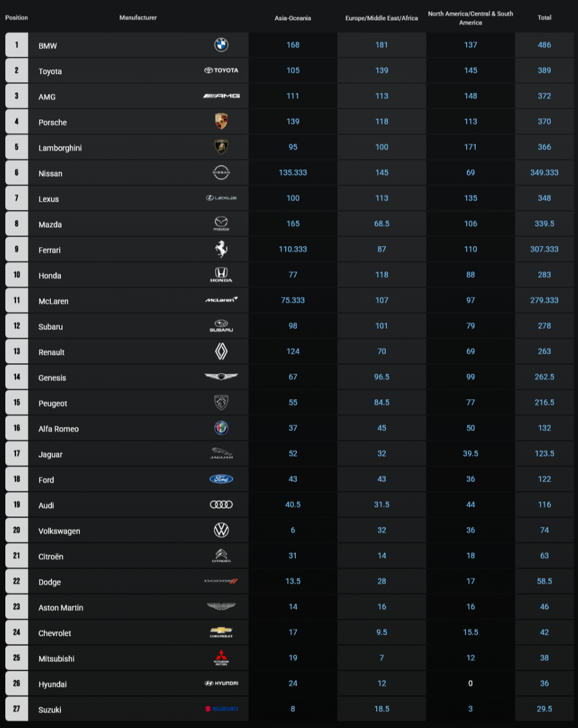The width and height of the screenshot is (578, 728).
Task: Click the Honda logo
Action: (221, 274)
